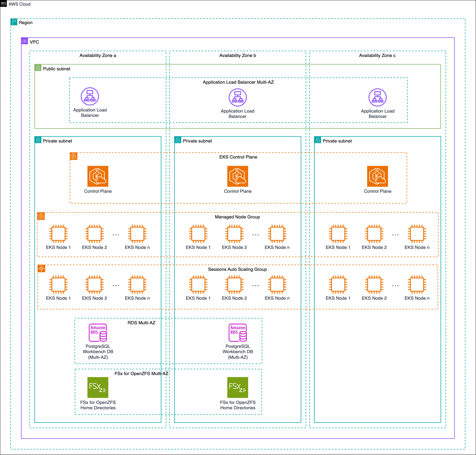Click the 'Public subnet' label
This screenshot has width=476, height=455.
click(x=57, y=69)
